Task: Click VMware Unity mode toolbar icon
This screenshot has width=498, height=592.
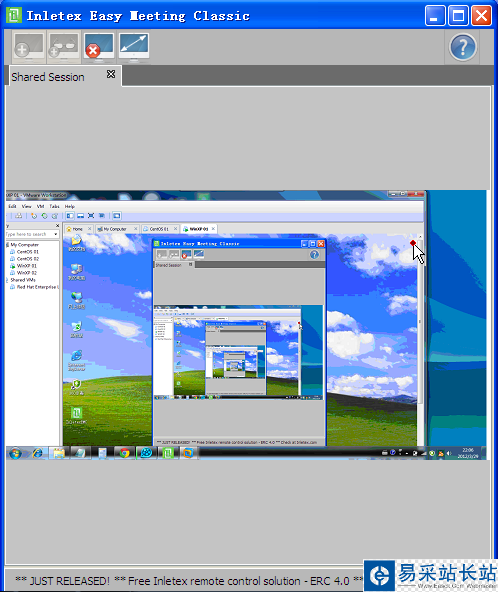Action: click(x=102, y=216)
